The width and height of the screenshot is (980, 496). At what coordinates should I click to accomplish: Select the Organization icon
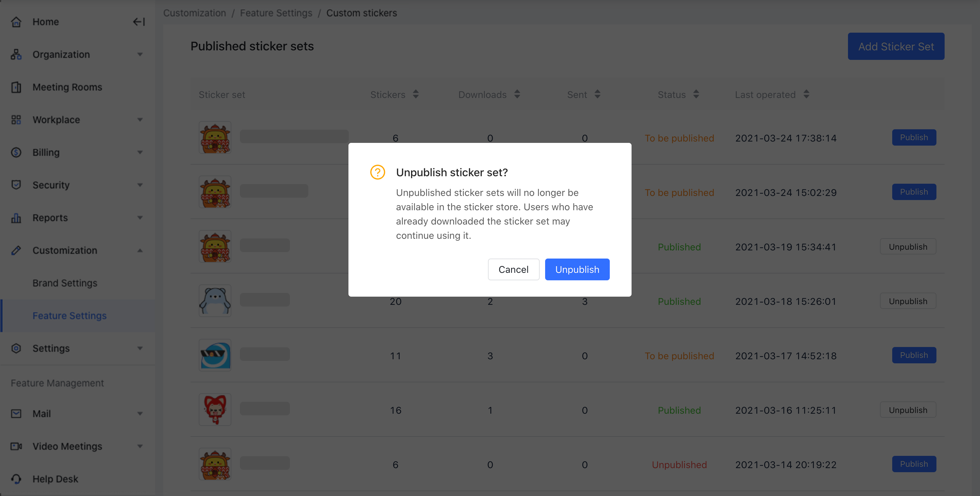[16, 54]
